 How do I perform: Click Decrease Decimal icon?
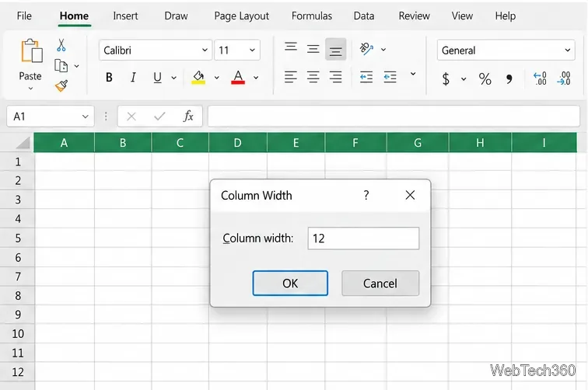pos(564,78)
